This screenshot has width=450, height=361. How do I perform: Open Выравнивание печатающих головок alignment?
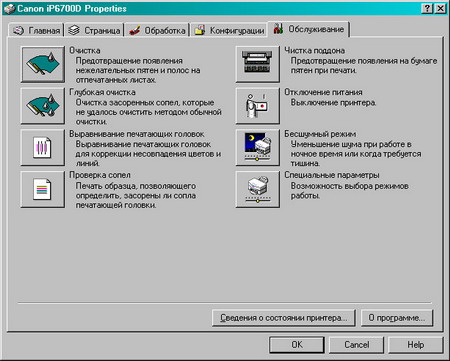[x=43, y=148]
